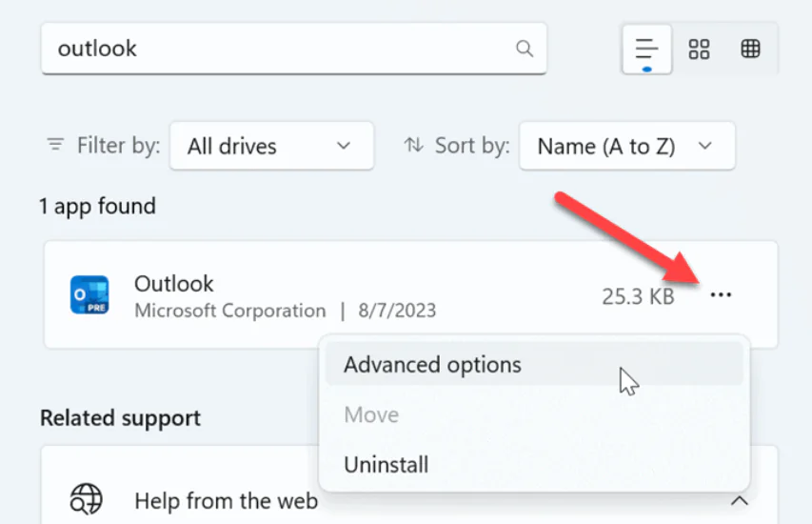Image resolution: width=812 pixels, height=524 pixels.
Task: Choose Uninstall in the context menu
Action: [386, 465]
